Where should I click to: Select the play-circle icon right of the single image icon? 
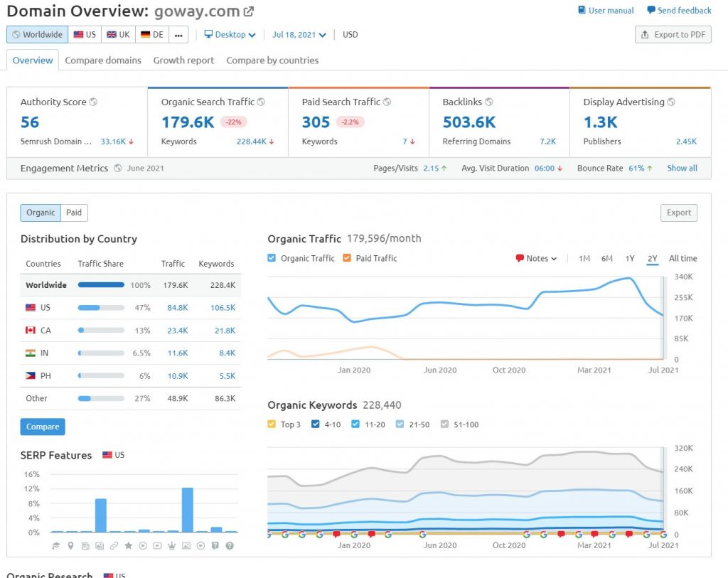point(200,545)
